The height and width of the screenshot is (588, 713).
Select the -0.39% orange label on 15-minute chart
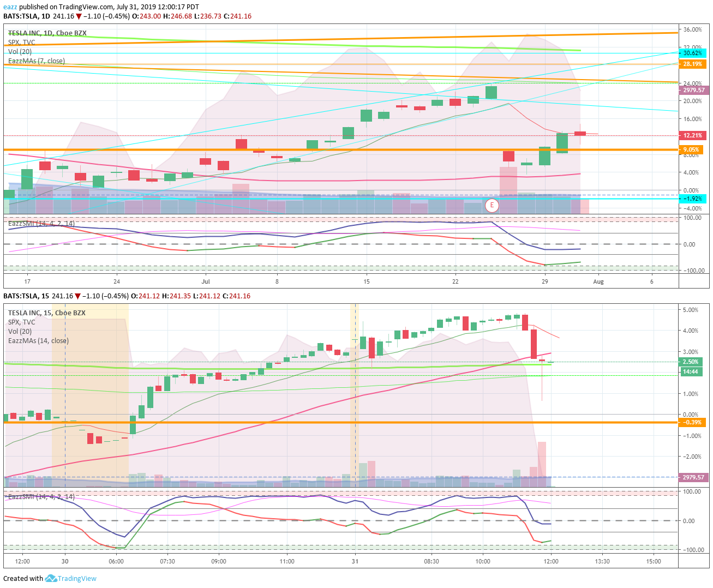tap(693, 422)
